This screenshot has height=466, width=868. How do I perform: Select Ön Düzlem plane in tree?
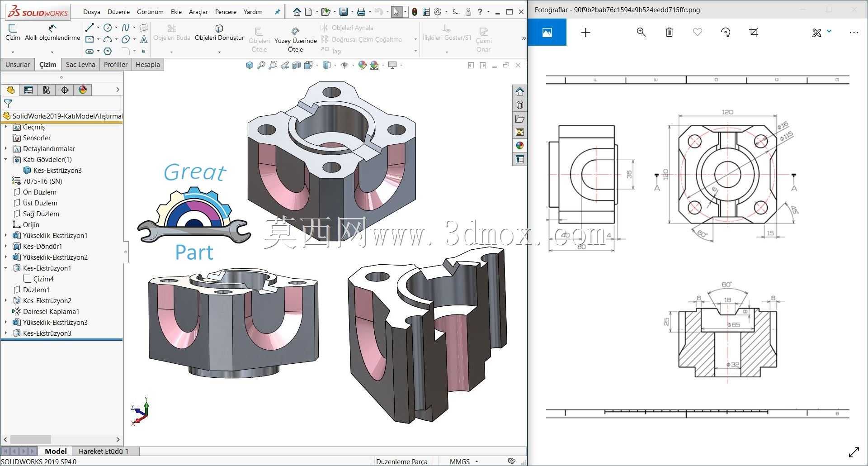point(40,192)
